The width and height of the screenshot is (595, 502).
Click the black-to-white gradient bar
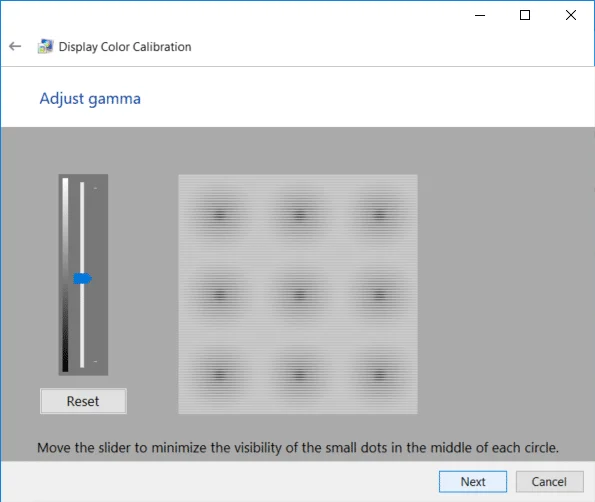65,275
